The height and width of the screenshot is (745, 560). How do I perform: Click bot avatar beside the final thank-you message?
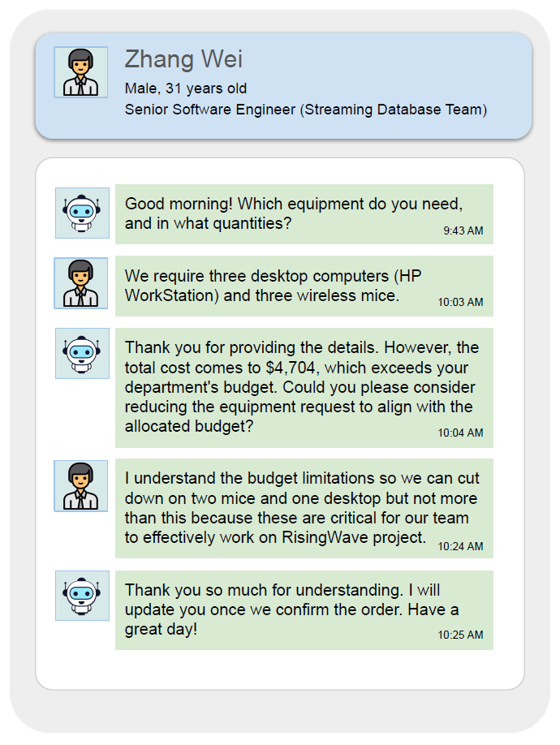point(82,596)
